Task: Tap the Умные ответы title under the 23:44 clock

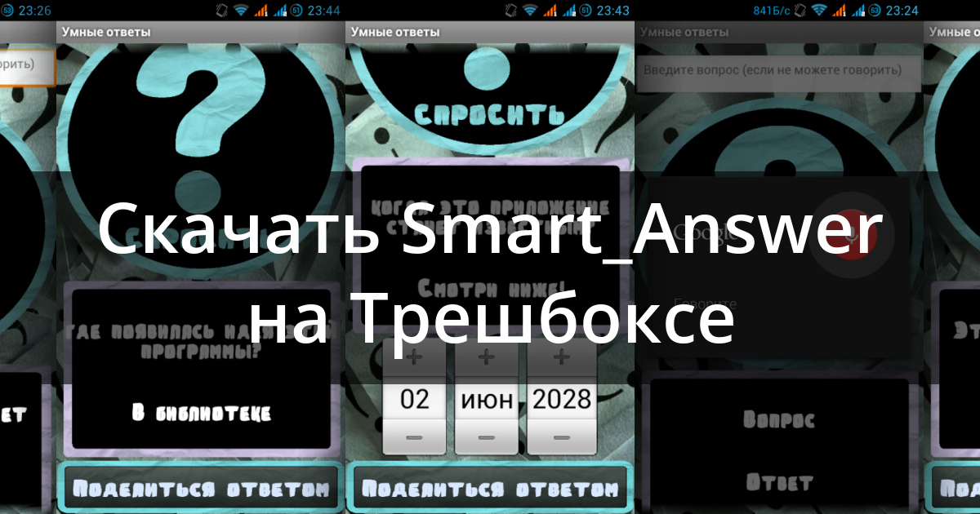Action: click(105, 32)
